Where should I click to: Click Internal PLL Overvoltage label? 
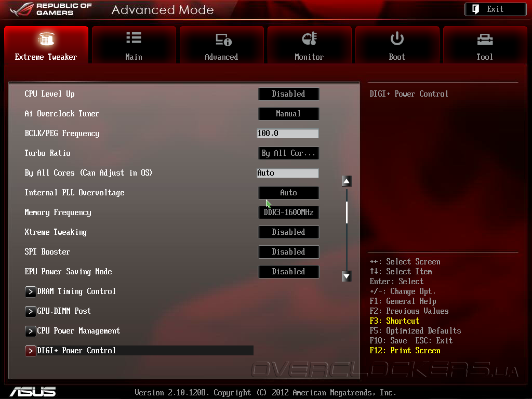tap(74, 193)
